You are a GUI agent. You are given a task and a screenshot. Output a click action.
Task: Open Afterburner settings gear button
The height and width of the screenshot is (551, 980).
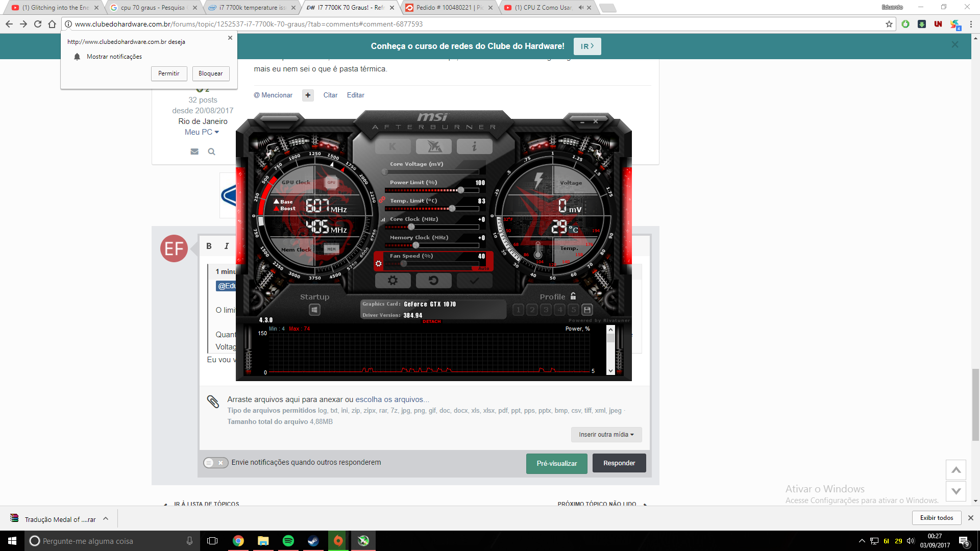tap(393, 280)
